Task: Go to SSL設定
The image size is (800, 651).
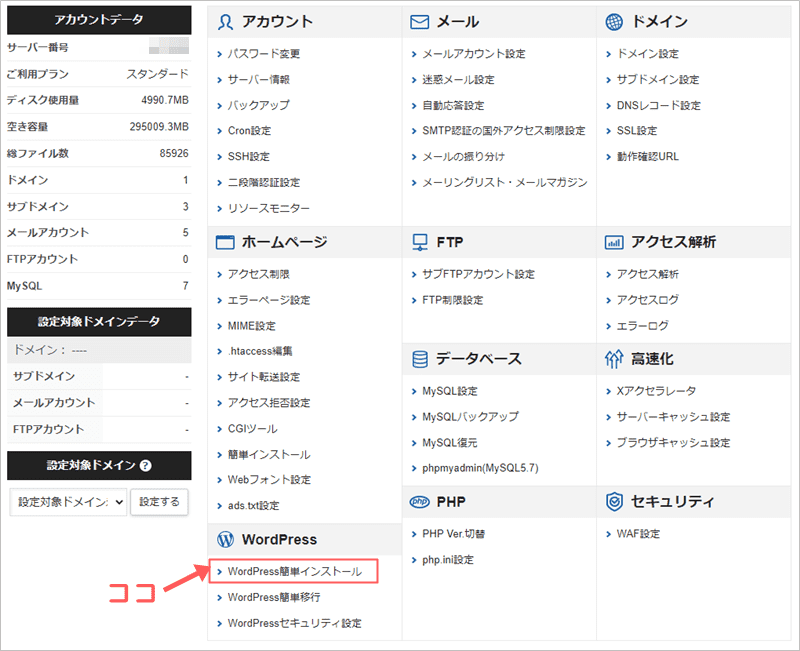Action: (636, 131)
